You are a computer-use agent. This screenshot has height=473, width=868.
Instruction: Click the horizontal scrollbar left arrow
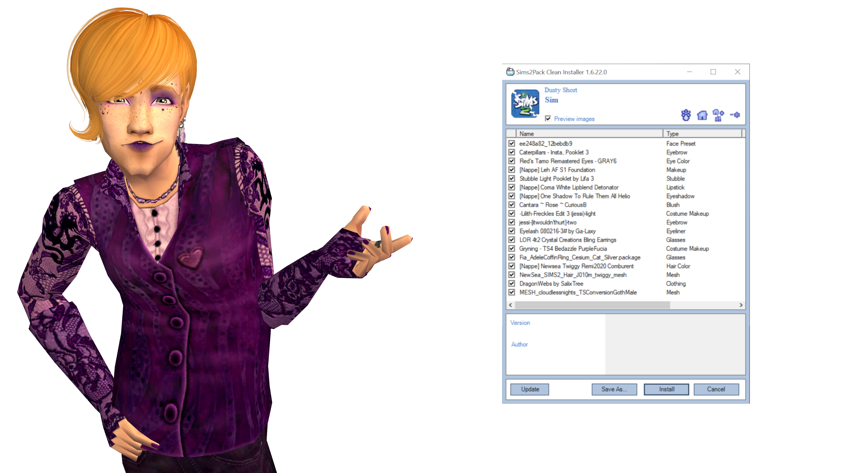click(x=511, y=305)
